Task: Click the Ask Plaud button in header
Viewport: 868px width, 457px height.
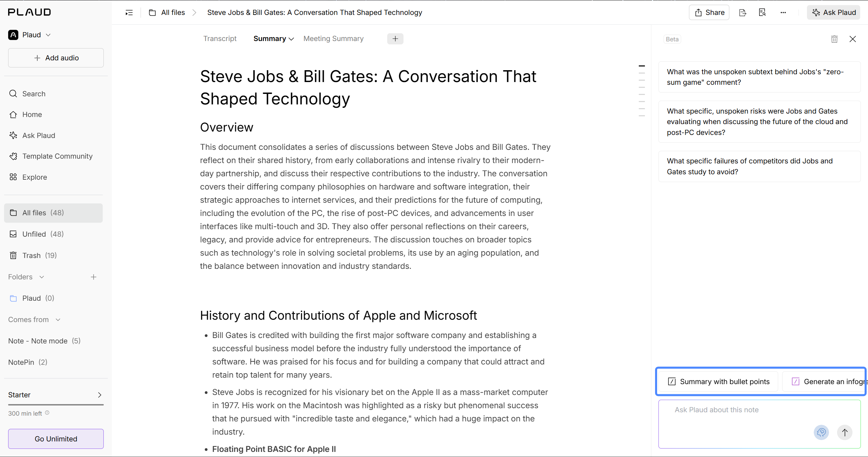Action: click(834, 13)
